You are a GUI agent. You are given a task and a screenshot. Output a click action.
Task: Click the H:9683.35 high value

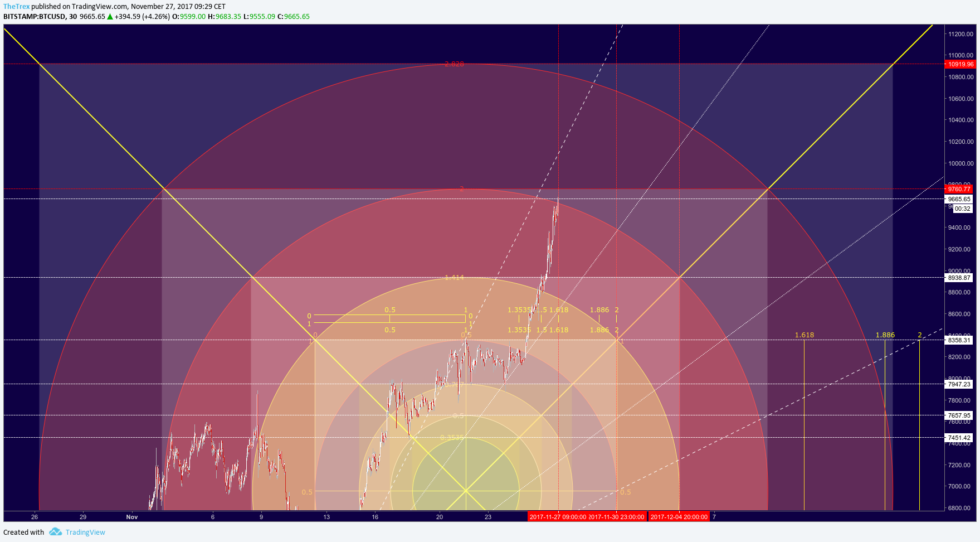(x=225, y=17)
